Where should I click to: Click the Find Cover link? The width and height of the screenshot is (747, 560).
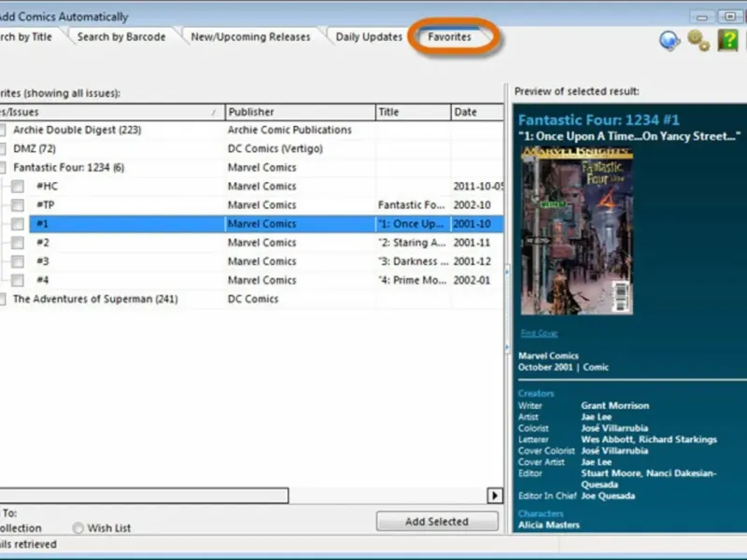click(539, 333)
